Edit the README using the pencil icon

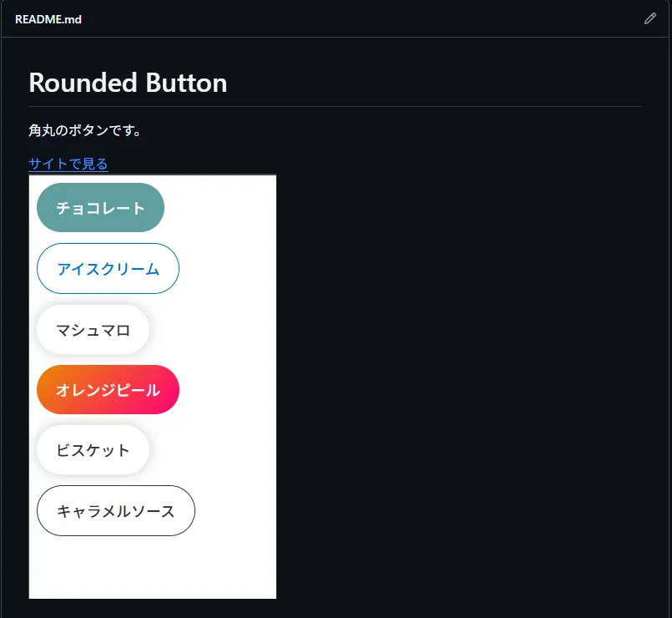tap(650, 18)
